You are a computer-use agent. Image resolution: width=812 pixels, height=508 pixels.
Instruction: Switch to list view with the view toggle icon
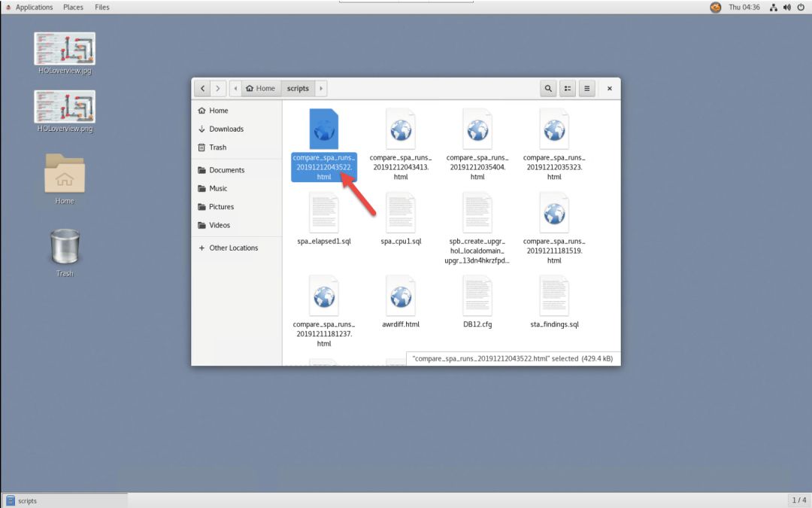pyautogui.click(x=568, y=88)
